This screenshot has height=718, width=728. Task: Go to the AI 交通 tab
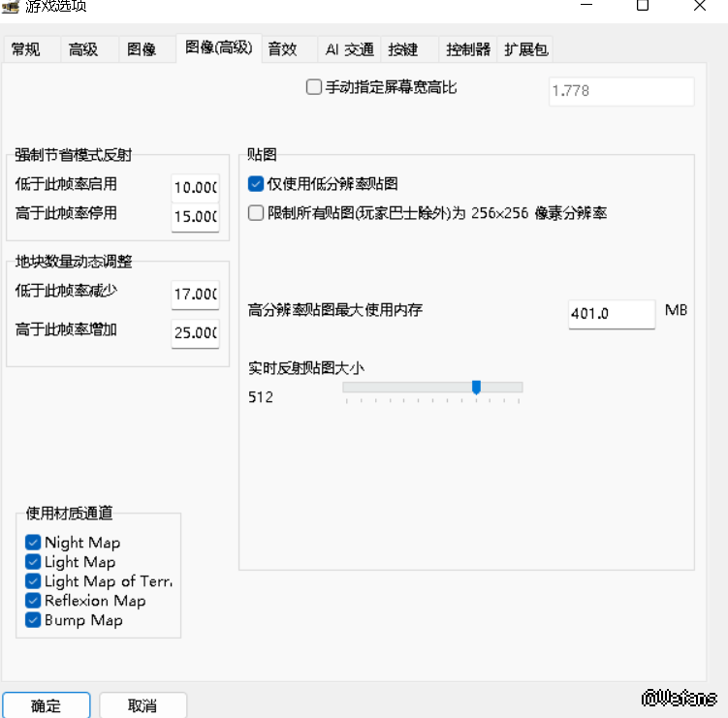(349, 49)
